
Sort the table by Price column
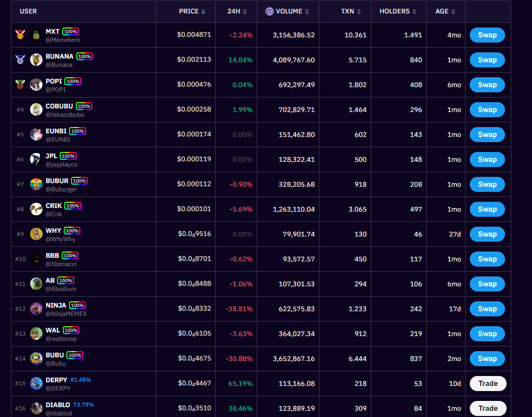pos(192,11)
